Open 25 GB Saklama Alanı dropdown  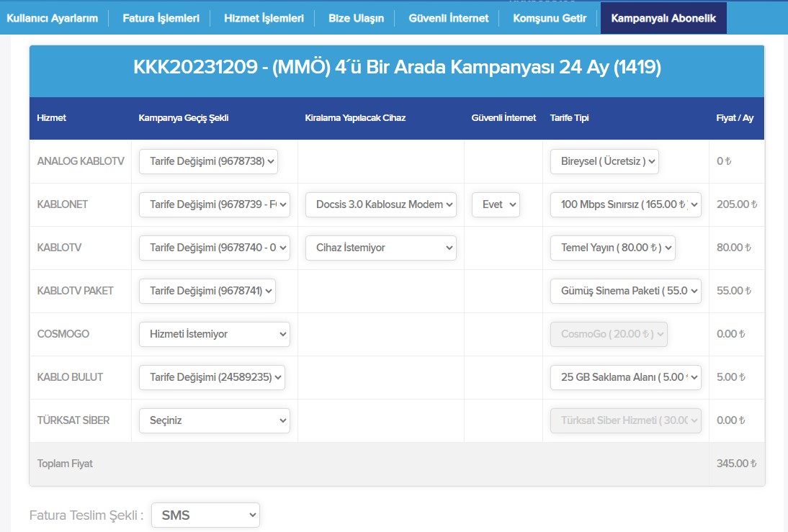(626, 377)
